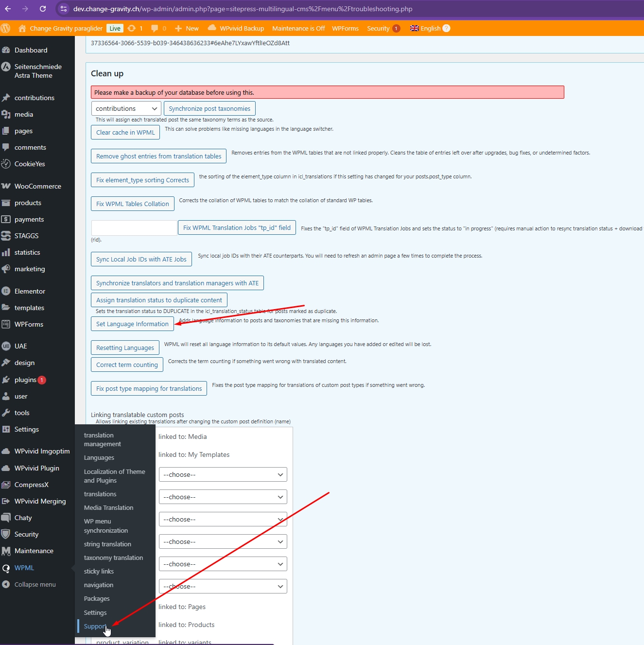The width and height of the screenshot is (644, 645).
Task: Click Set Language Information button
Action: click(x=132, y=324)
